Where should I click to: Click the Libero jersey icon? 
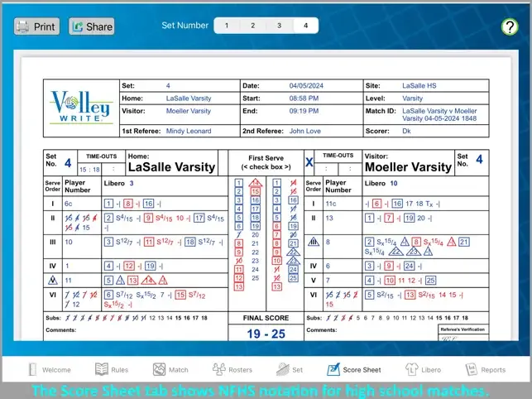pyautogui.click(x=411, y=369)
